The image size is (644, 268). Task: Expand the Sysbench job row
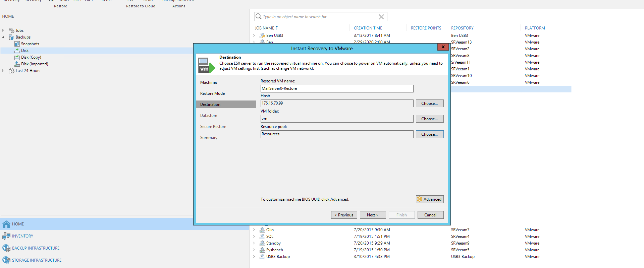pos(254,250)
